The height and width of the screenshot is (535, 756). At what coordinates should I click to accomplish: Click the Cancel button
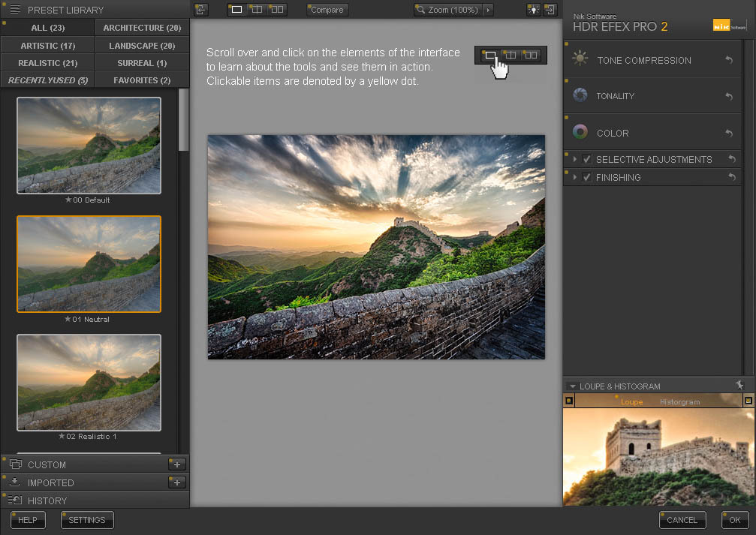point(682,520)
